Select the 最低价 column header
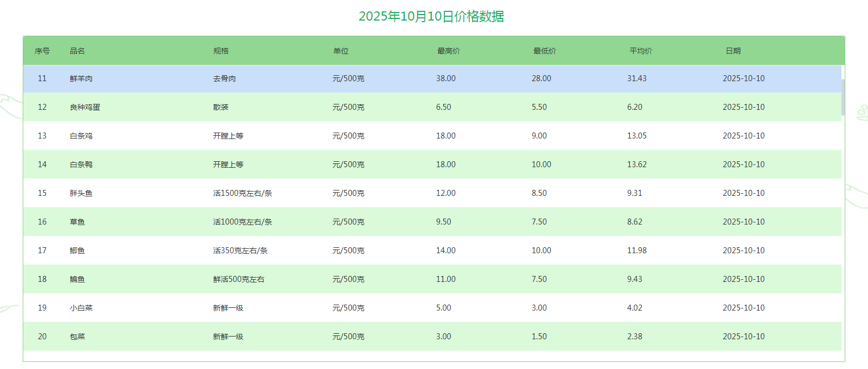868x369 pixels. (x=544, y=51)
